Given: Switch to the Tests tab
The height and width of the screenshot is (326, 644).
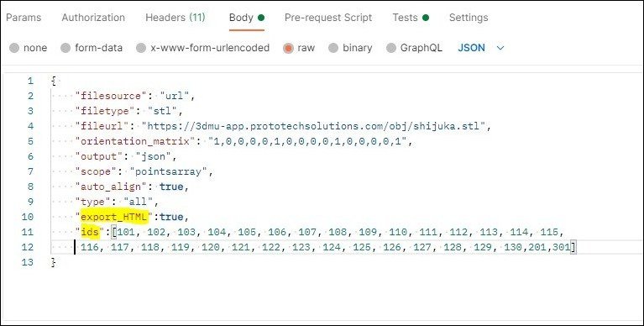Looking at the screenshot, I should 411,18.
